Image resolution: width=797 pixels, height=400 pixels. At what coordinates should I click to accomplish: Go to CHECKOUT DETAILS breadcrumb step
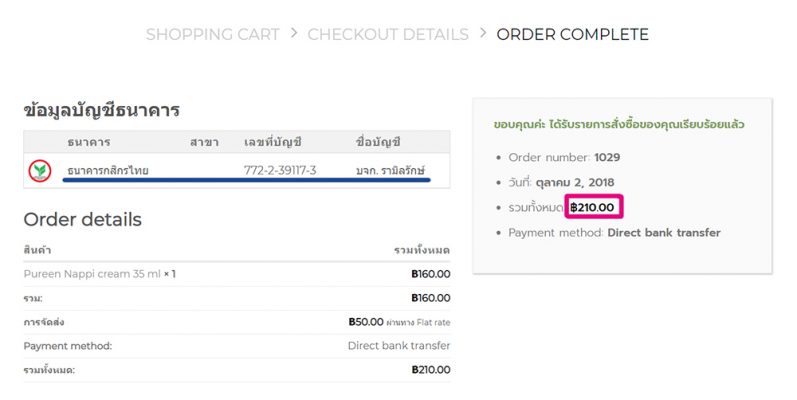coord(388,34)
